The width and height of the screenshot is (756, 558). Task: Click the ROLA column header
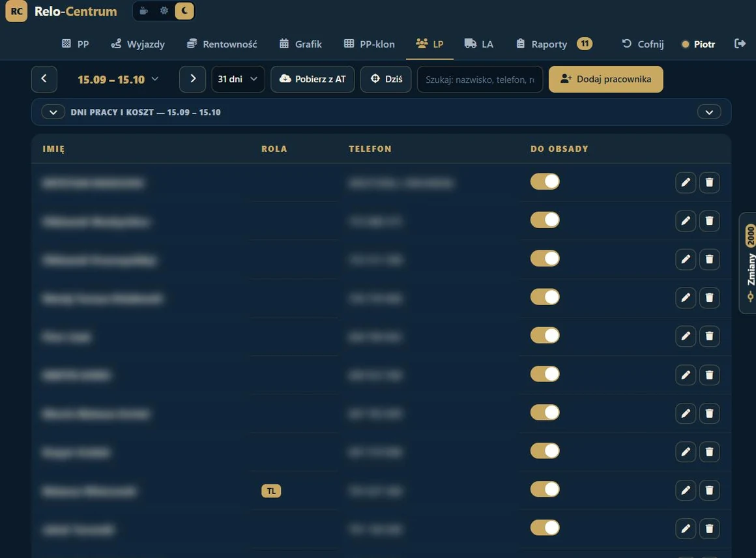274,149
